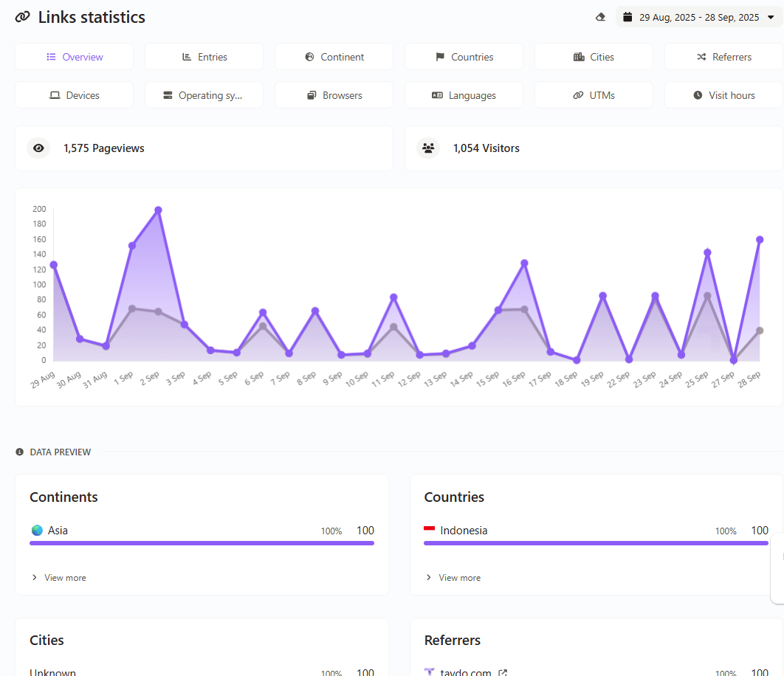The image size is (784, 676).
Task: Open external link icon beside tavdo.com referrer
Action: tap(503, 672)
